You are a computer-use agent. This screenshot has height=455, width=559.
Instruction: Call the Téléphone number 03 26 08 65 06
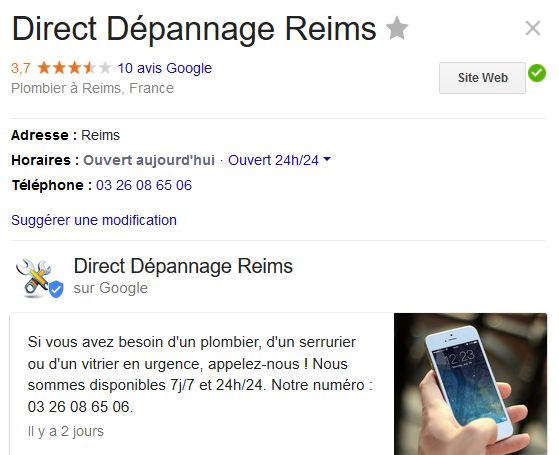point(144,185)
